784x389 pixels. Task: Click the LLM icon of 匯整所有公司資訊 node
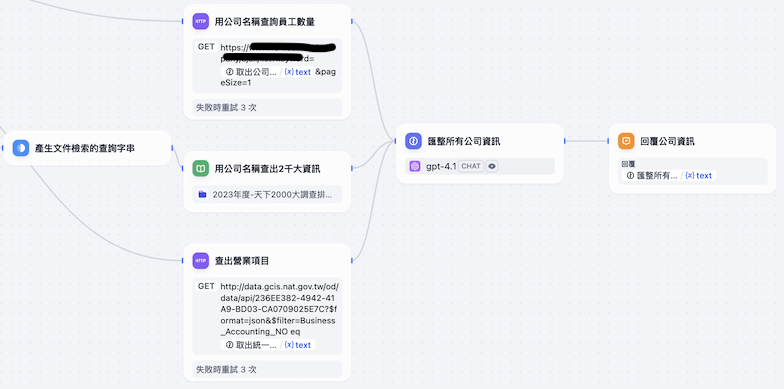[414, 141]
